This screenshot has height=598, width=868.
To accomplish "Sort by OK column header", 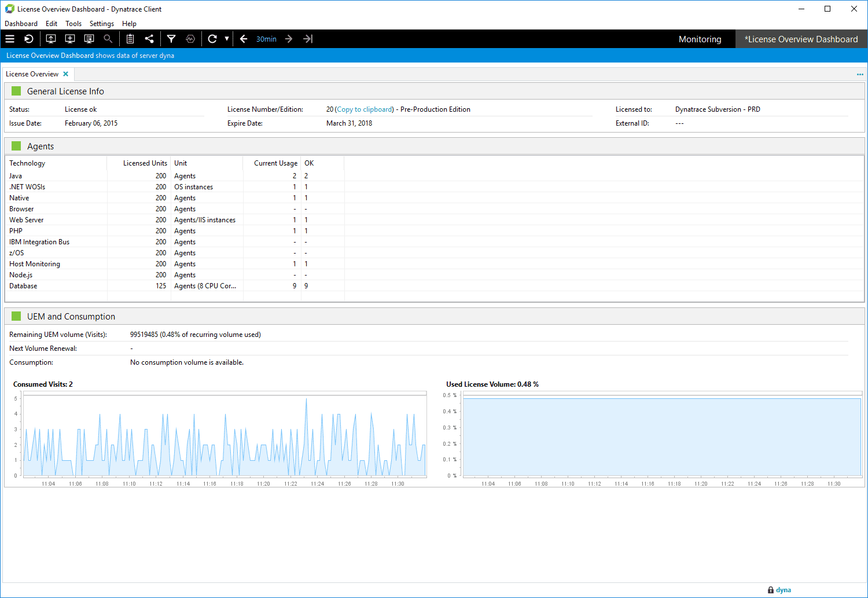I will [322, 163].
